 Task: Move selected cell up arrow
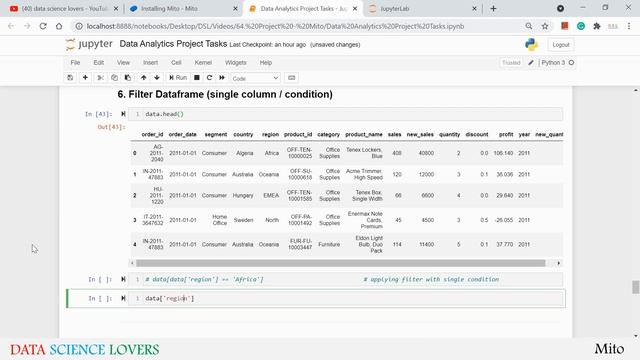click(144, 78)
